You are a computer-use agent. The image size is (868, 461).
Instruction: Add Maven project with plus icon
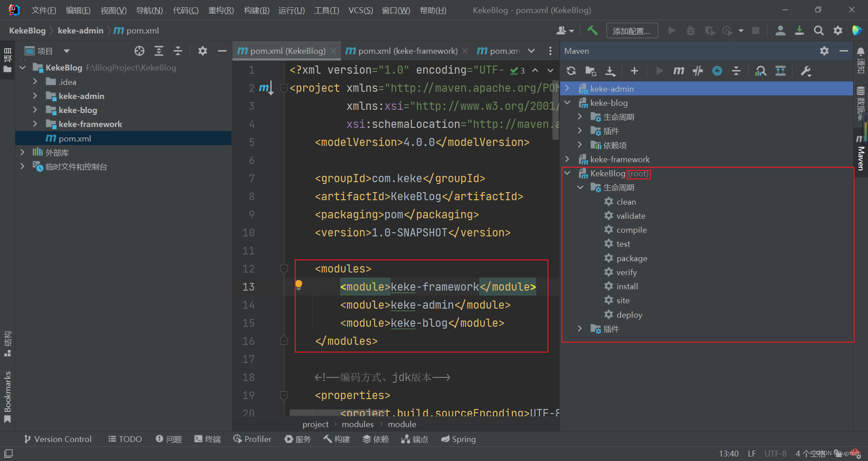[634, 71]
